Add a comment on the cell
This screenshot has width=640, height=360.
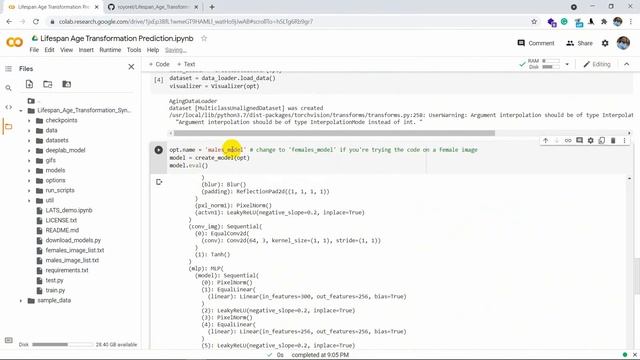click(x=579, y=140)
